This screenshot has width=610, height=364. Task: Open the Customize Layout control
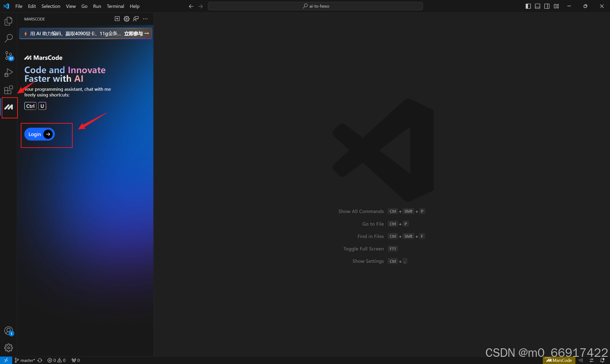[556, 6]
